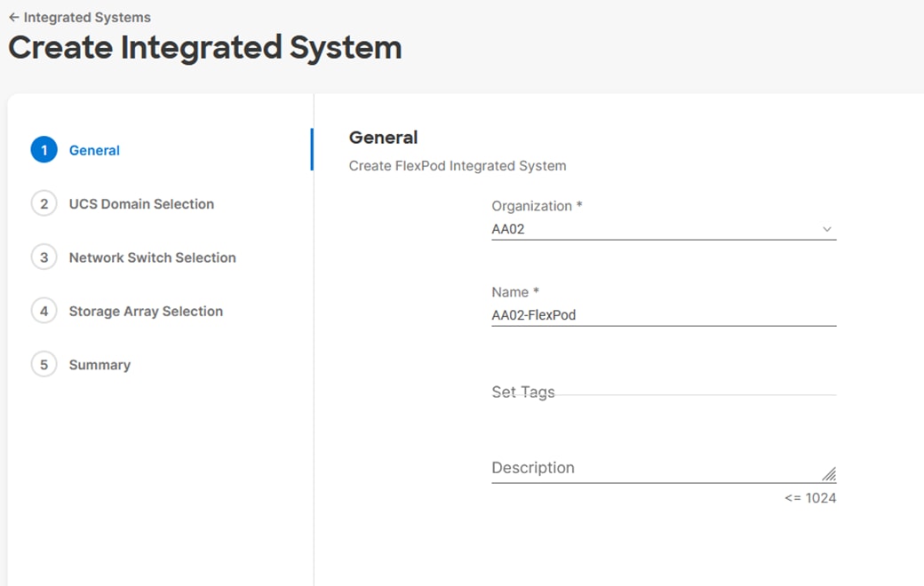The height and width of the screenshot is (586, 924).
Task: Open the Organization dropdown showing AA02
Action: point(664,229)
